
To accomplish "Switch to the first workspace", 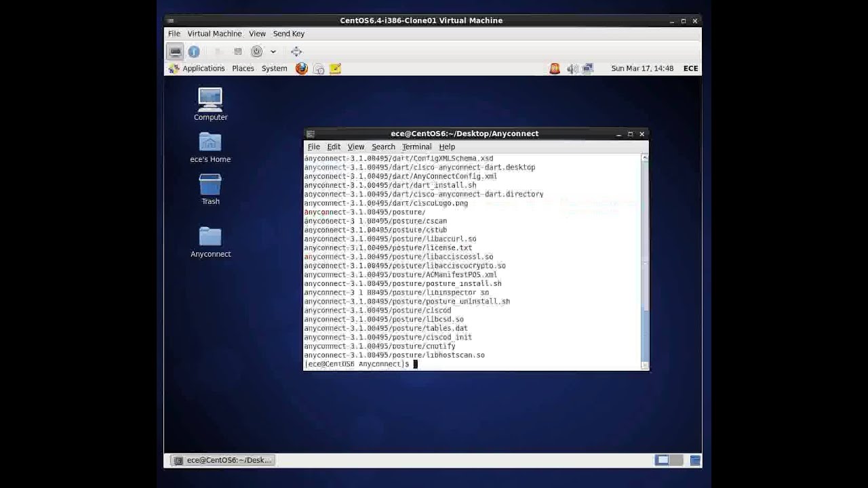I will pyautogui.click(x=662, y=460).
